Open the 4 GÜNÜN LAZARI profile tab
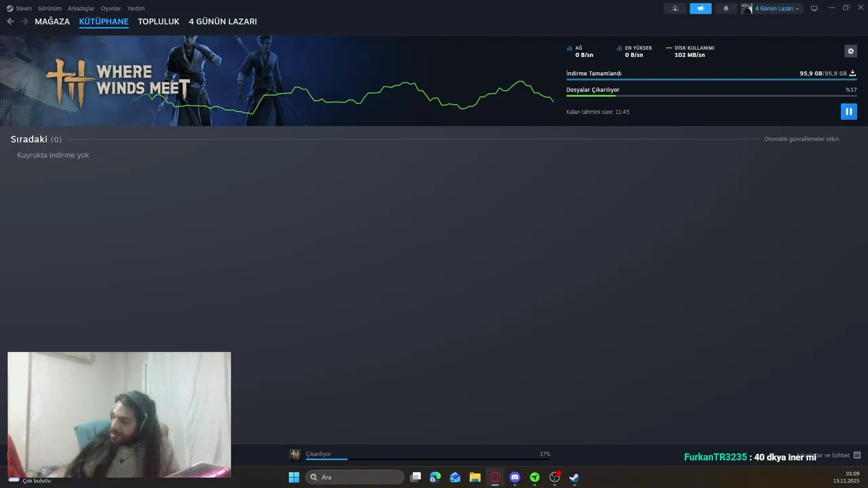 point(222,22)
